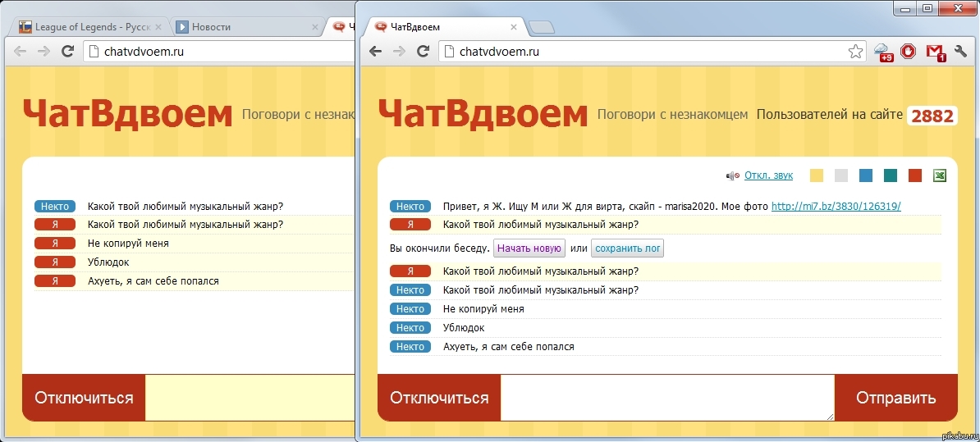980x442 pixels.
Task: Select the ЧатВдвоем tab in the right window
Action: click(x=446, y=27)
